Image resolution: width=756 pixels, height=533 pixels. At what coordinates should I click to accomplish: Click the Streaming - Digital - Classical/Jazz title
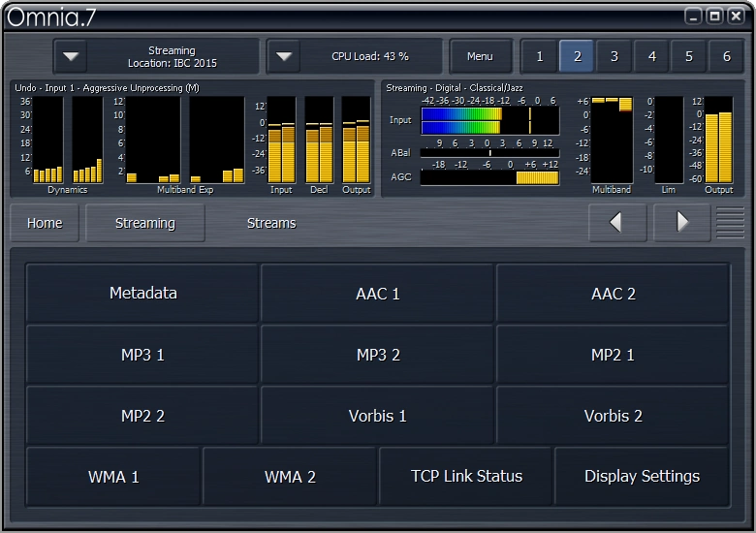tap(455, 88)
